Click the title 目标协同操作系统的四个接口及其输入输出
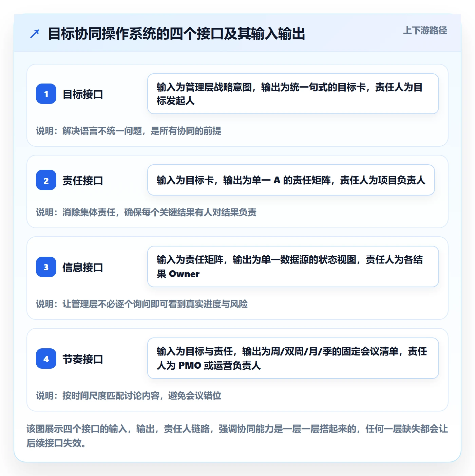475x476 pixels. pyautogui.click(x=176, y=34)
